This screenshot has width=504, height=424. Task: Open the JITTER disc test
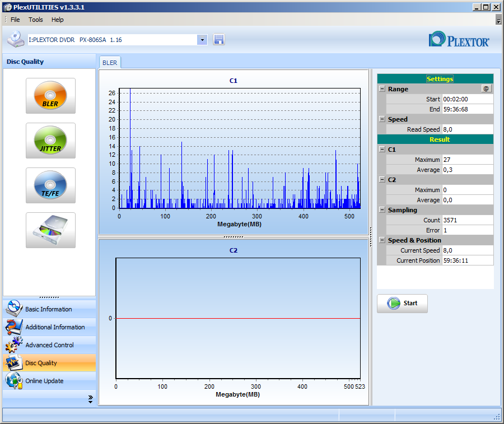click(x=50, y=141)
